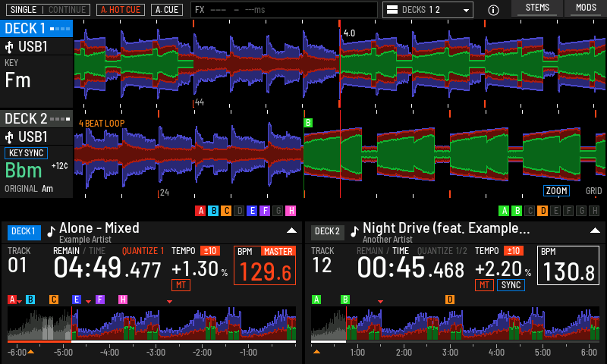Select the DECK 1 waveform header
This screenshot has height=364, width=607.
point(36,29)
